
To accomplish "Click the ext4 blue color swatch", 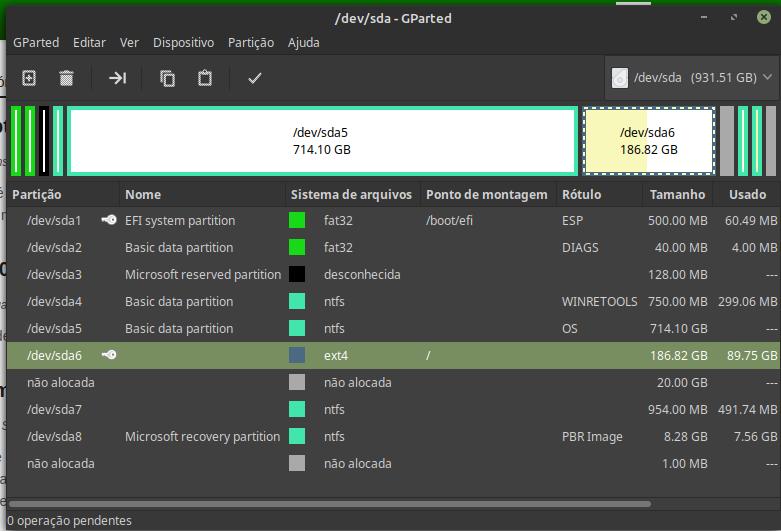I will pos(297,355).
